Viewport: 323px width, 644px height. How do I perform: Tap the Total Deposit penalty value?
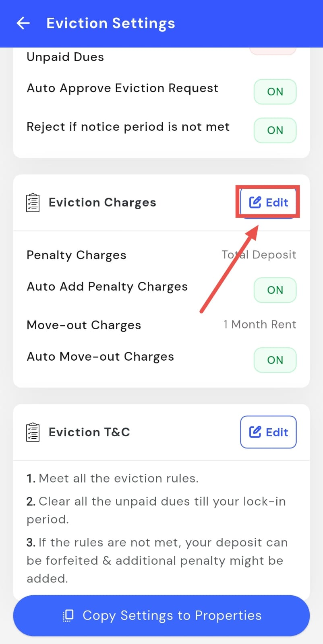[x=259, y=255]
